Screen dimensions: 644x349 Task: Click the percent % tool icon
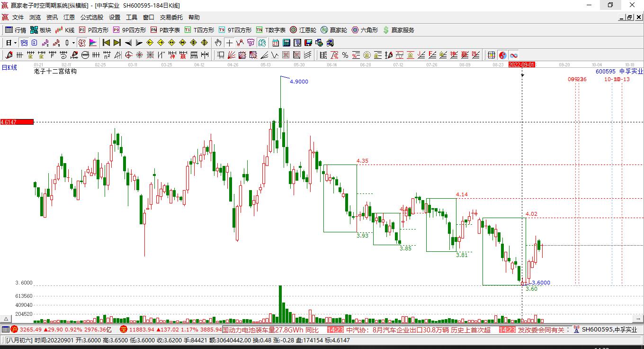345,55
